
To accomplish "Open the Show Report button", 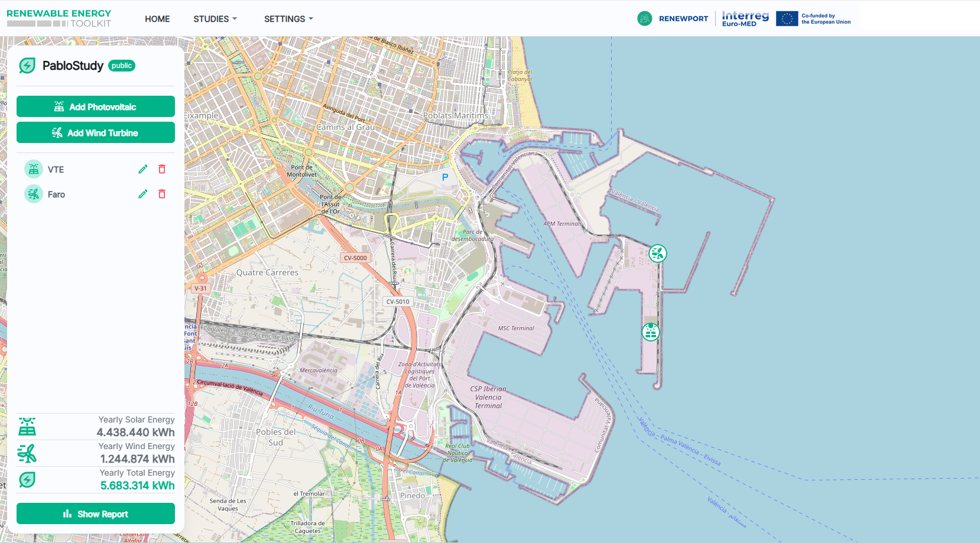I will point(96,513).
